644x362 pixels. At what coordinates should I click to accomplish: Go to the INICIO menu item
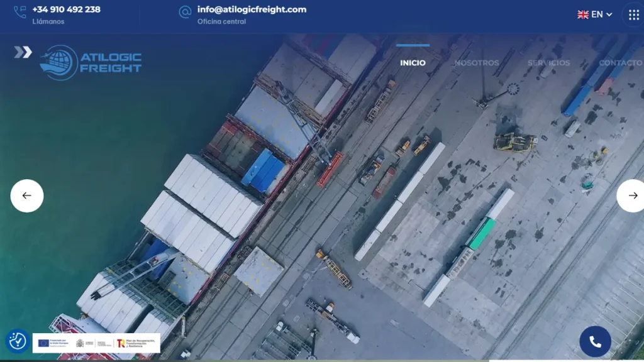pos(413,63)
